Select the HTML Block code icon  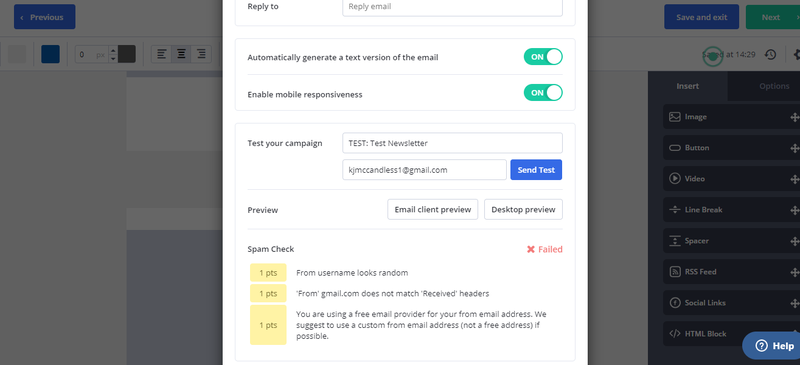click(x=674, y=334)
